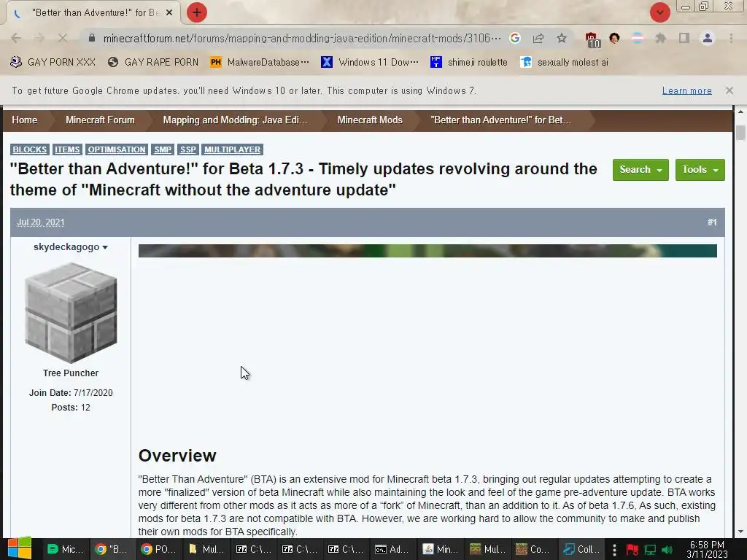Screen dimensions: 747x560
Task: Switch to the Ad... command prompt taskbar window
Action: (x=392, y=549)
